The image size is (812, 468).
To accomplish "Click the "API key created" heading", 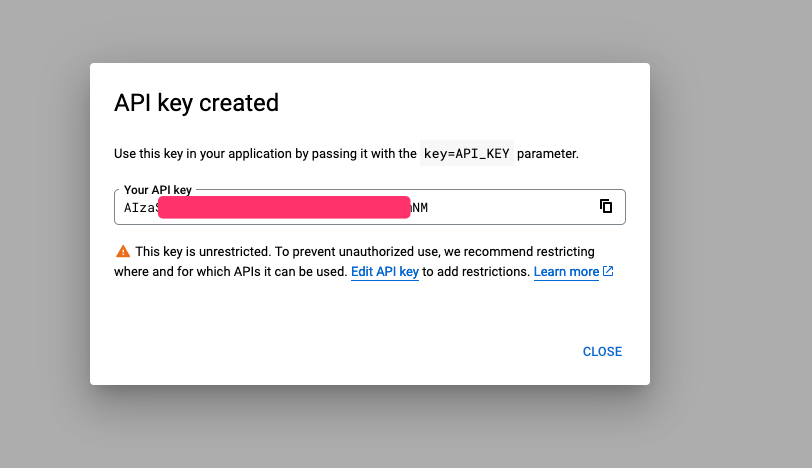I will click(196, 102).
